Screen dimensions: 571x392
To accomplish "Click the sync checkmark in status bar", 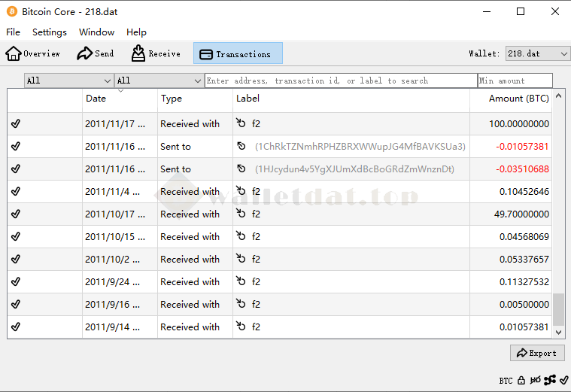I will (563, 381).
